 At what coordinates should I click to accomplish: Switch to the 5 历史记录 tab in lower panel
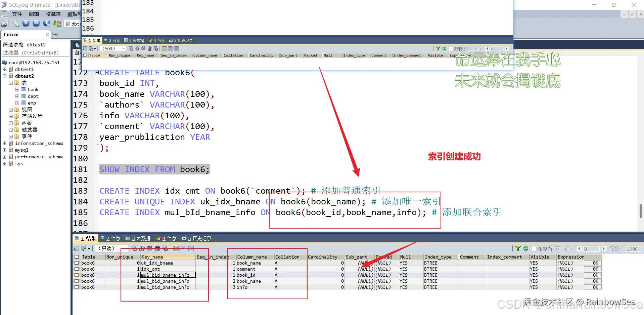pos(197,238)
